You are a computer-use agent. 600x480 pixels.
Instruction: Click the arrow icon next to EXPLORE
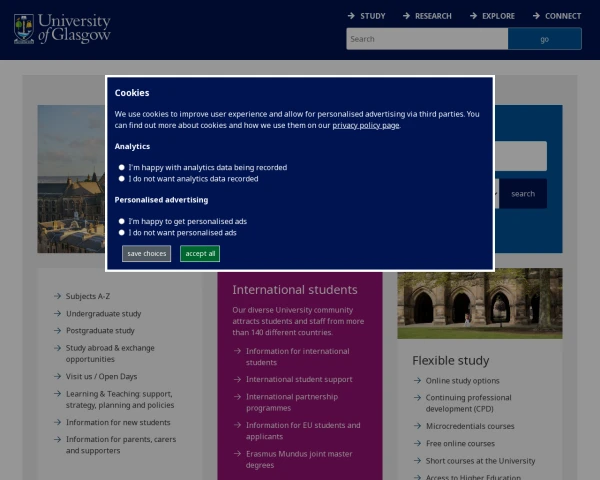pos(473,16)
